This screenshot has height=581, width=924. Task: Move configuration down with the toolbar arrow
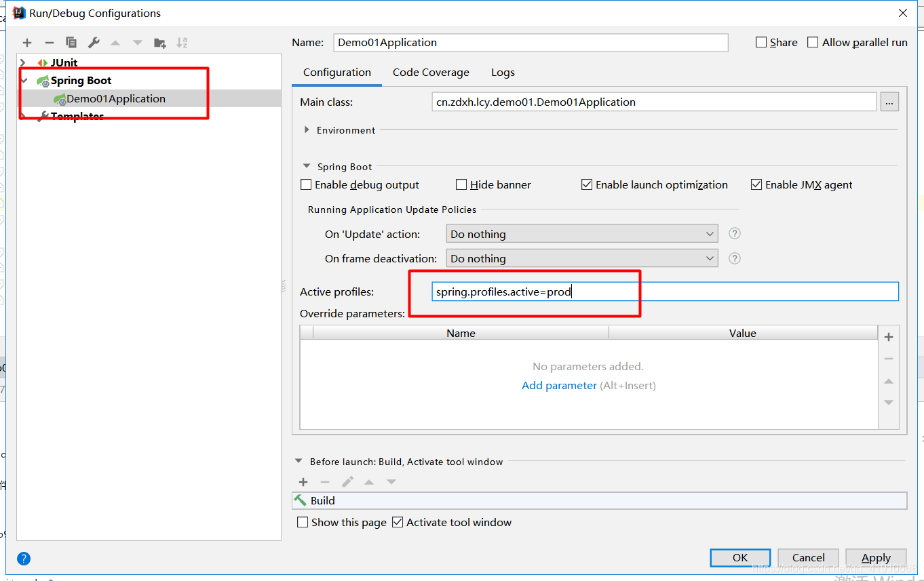138,43
